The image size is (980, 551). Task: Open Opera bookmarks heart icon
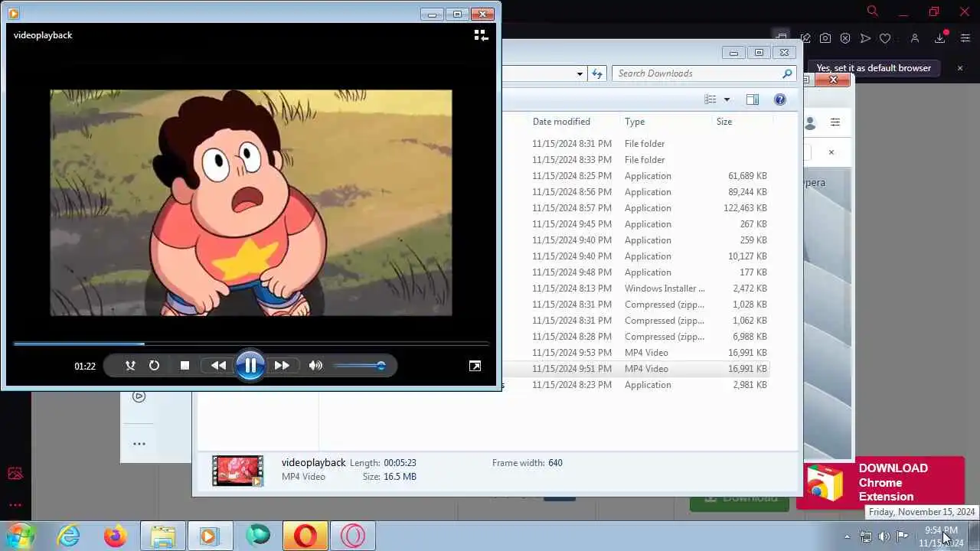point(885,38)
